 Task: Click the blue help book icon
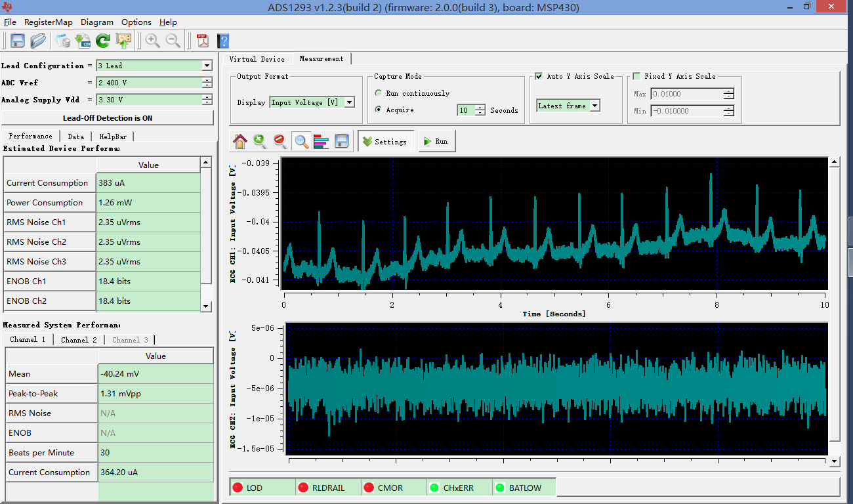[x=223, y=41]
